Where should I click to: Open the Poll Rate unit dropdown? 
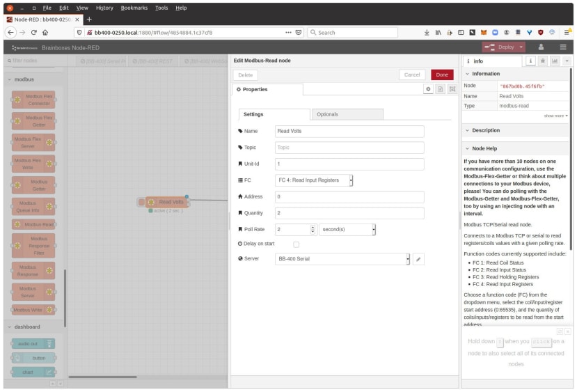click(x=347, y=230)
